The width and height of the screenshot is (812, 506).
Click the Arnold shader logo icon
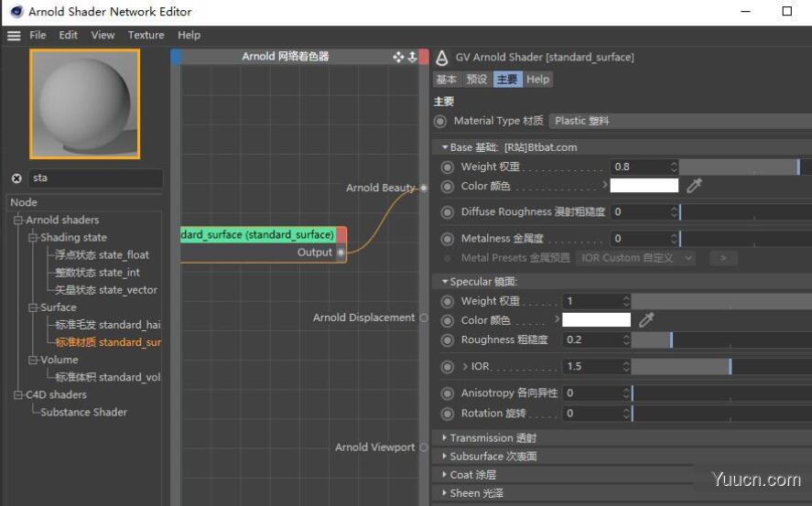pyautogui.click(x=442, y=58)
